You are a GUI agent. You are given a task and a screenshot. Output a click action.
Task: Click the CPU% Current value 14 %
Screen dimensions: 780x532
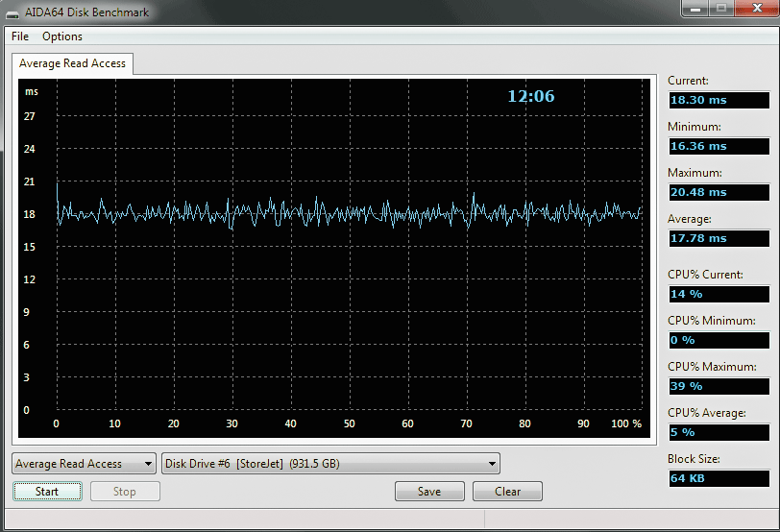point(719,294)
